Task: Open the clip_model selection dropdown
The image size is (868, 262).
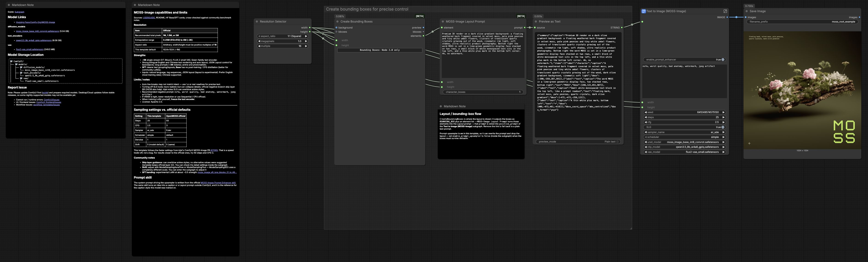Action: tap(684, 147)
